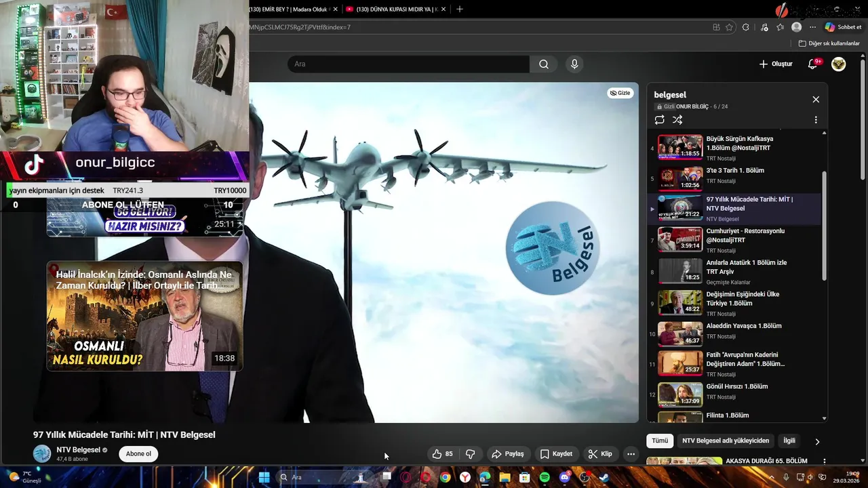Open browser extensions puzzle icon
The height and width of the screenshot is (488, 868).
(x=746, y=27)
